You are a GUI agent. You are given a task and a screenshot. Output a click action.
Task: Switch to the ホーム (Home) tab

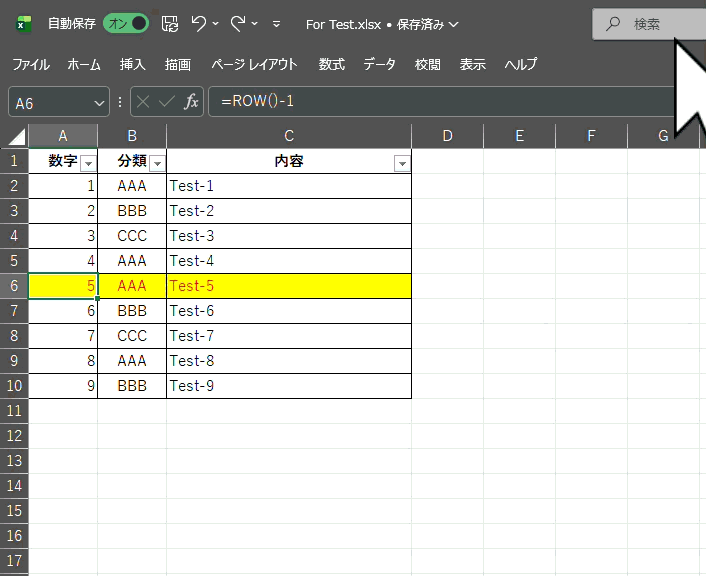(x=84, y=64)
